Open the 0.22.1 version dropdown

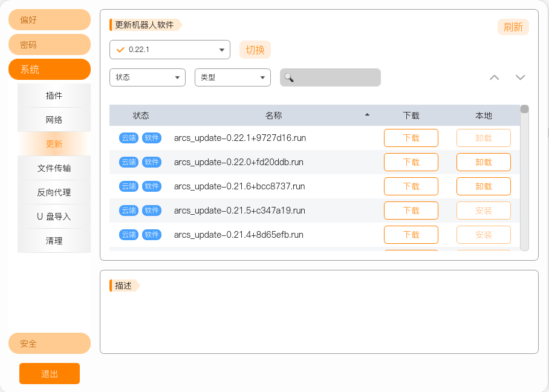point(170,50)
